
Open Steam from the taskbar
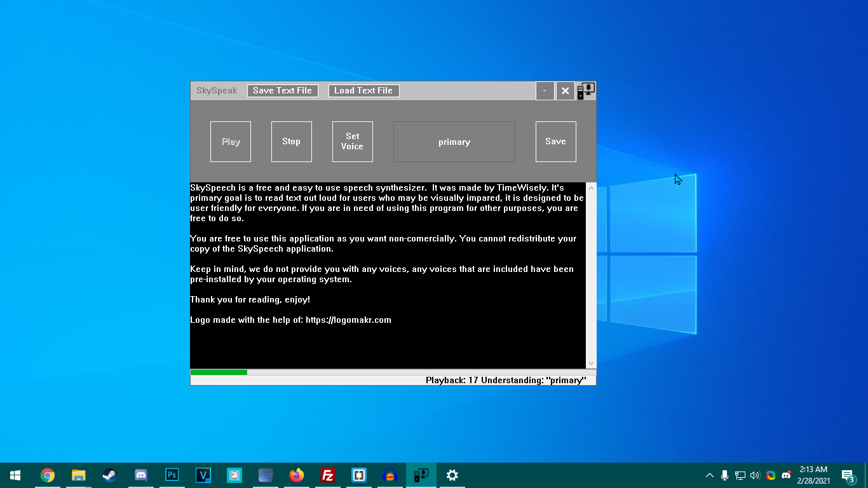[x=110, y=475]
